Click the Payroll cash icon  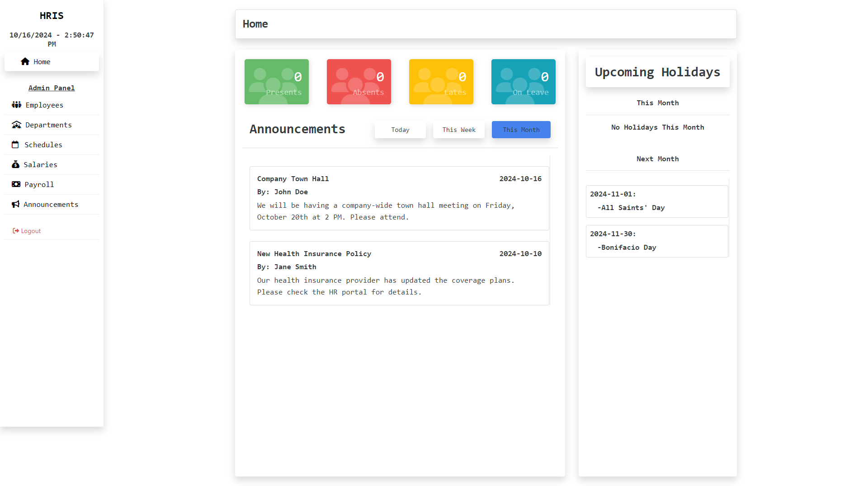pos(16,184)
